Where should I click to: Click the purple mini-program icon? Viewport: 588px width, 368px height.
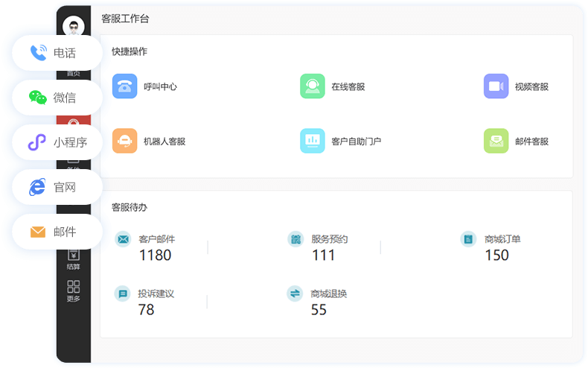click(x=37, y=142)
